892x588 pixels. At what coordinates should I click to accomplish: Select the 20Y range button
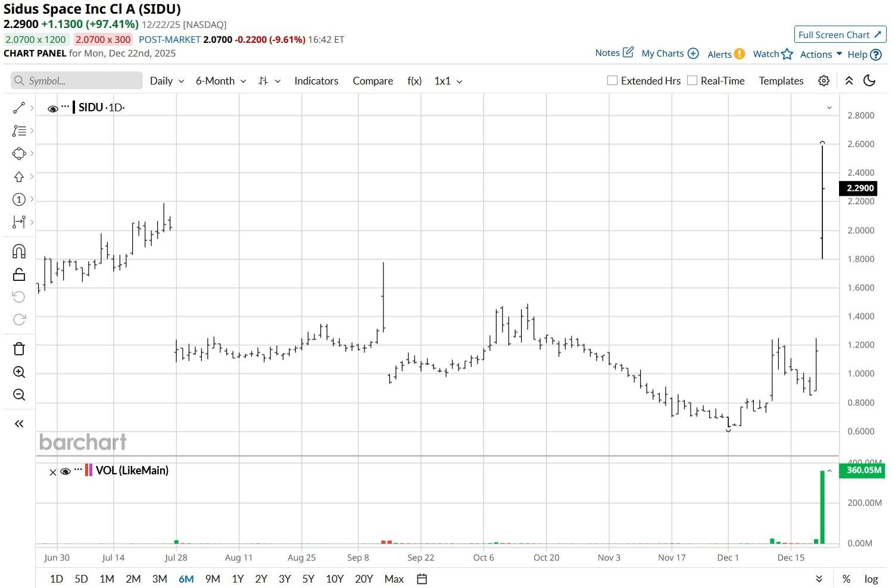(x=364, y=579)
